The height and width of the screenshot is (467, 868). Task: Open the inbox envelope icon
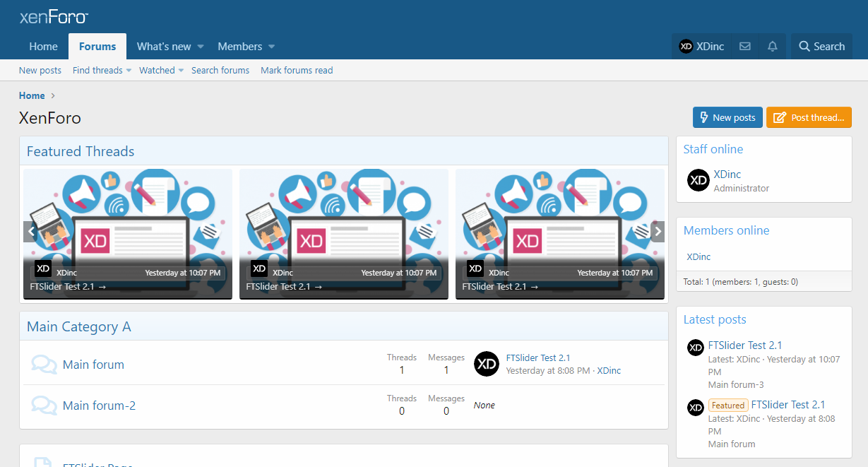tap(745, 47)
